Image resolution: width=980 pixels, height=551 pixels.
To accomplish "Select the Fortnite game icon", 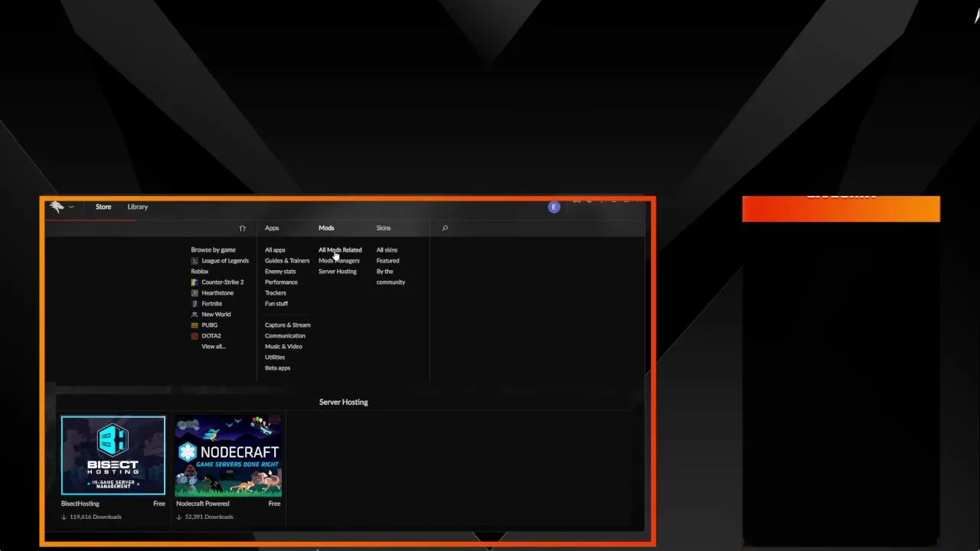I will pyautogui.click(x=194, y=304).
